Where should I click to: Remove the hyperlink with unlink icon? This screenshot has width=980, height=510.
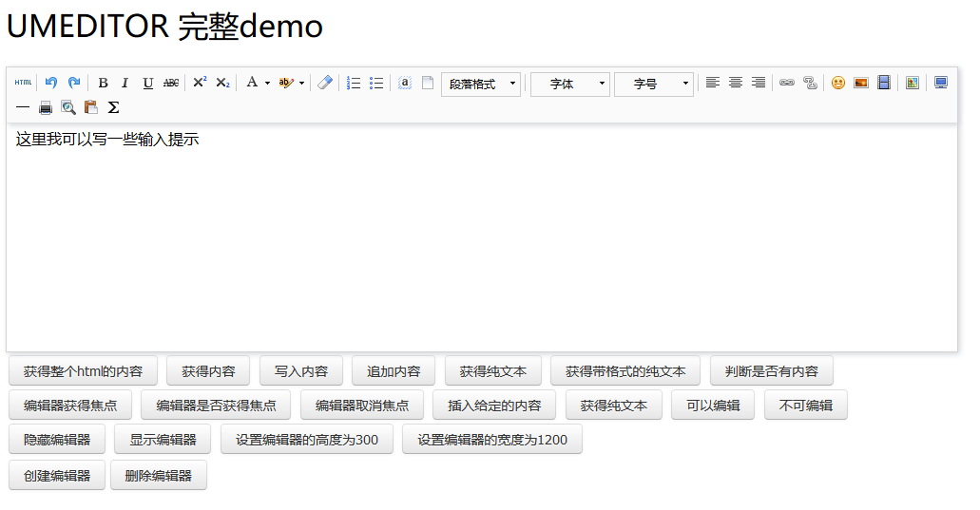810,83
